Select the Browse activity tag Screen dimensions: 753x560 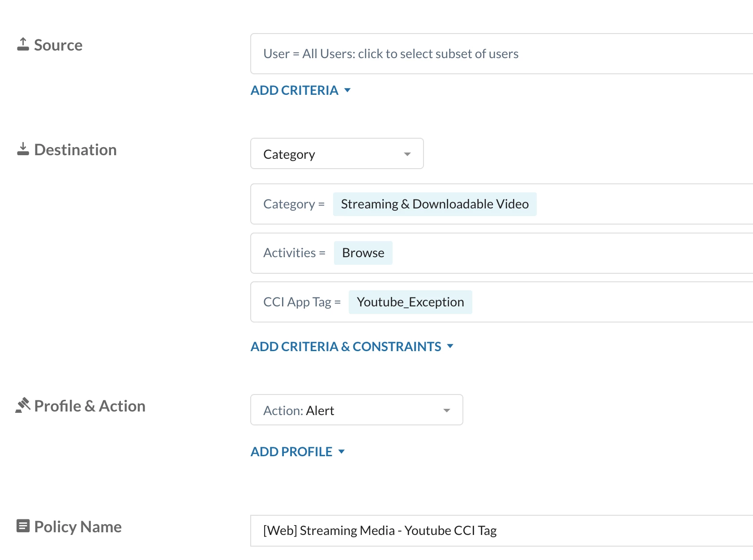(x=363, y=253)
